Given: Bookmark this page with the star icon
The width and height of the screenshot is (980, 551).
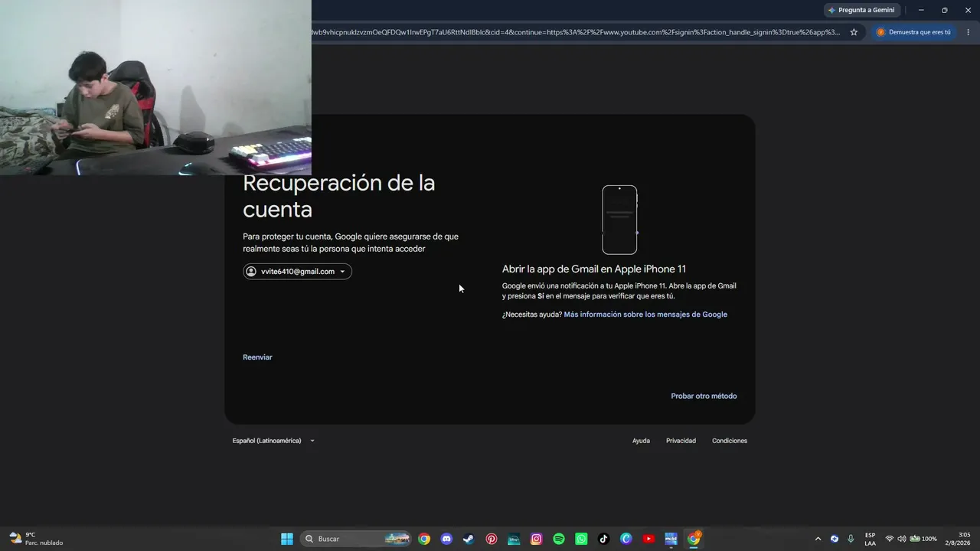Looking at the screenshot, I should pyautogui.click(x=854, y=32).
